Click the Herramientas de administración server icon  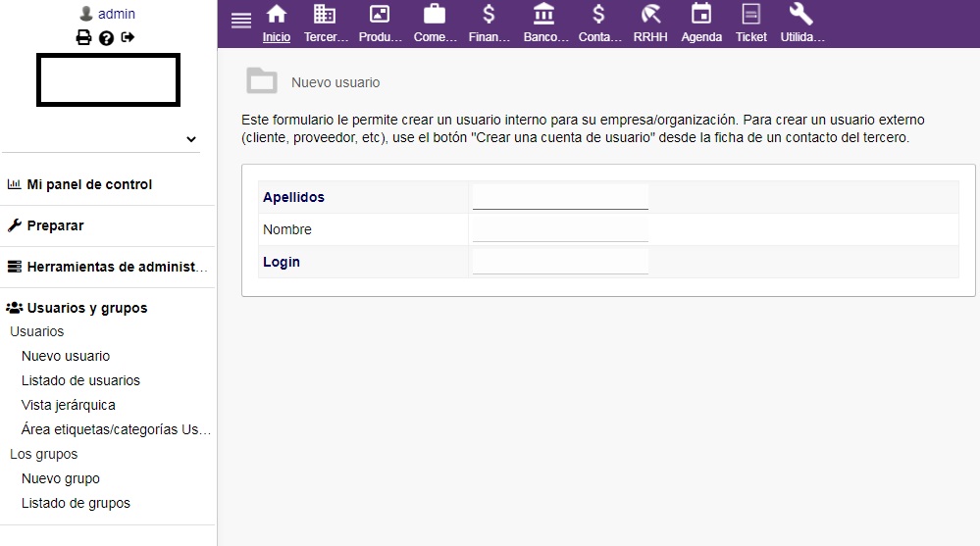pyautogui.click(x=15, y=267)
